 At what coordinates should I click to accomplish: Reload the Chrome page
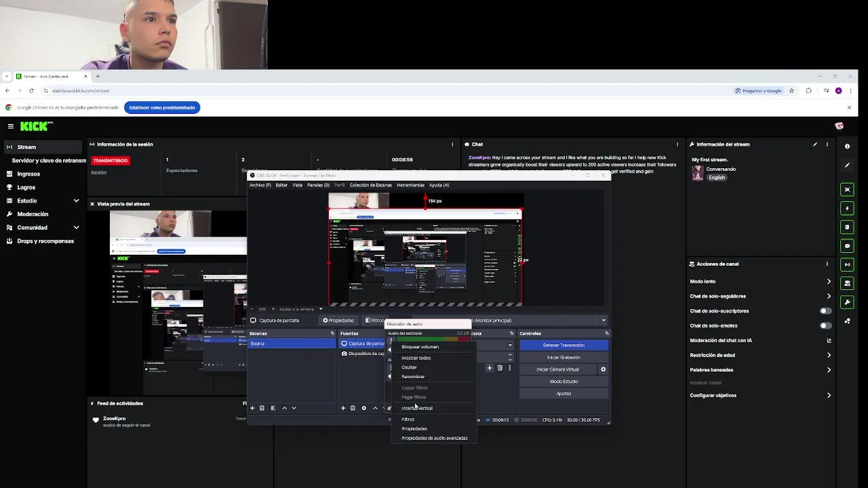31,91
